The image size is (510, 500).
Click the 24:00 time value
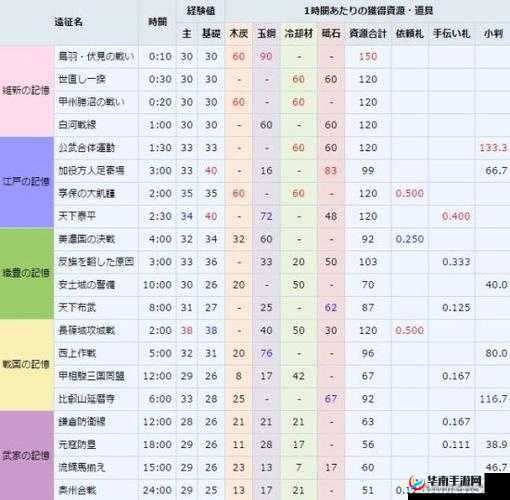coord(158,490)
